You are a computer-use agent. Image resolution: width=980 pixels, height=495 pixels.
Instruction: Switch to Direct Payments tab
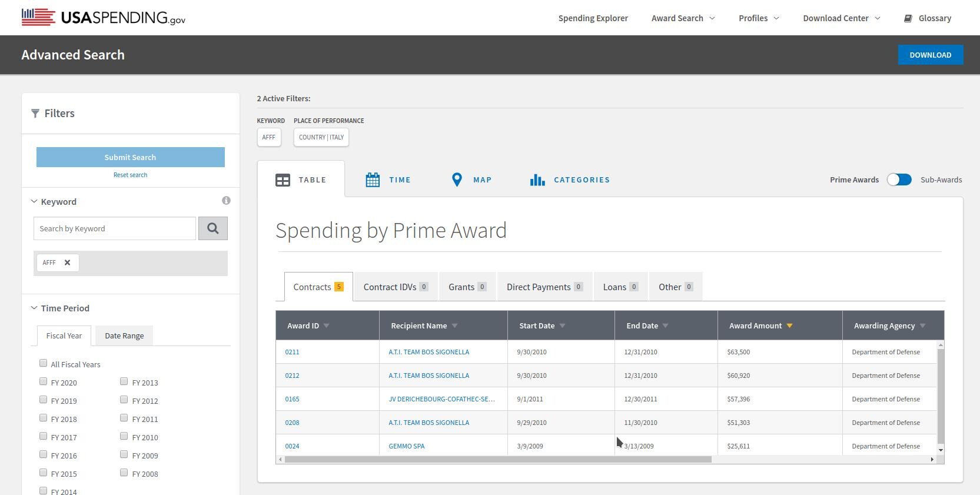tap(544, 287)
